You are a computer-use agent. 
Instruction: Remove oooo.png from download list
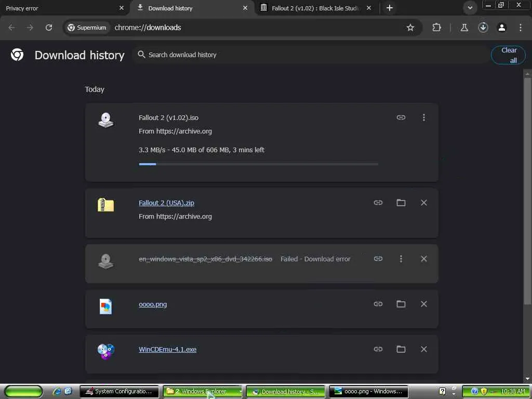click(424, 303)
